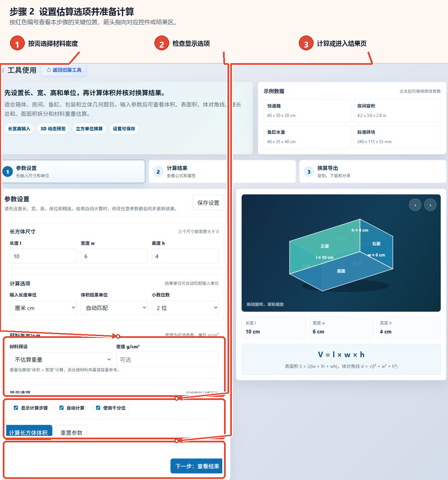Viewport: 448px width, 480px height.
Task: Click the 3D 动态预览 tag
Action: coord(53,129)
